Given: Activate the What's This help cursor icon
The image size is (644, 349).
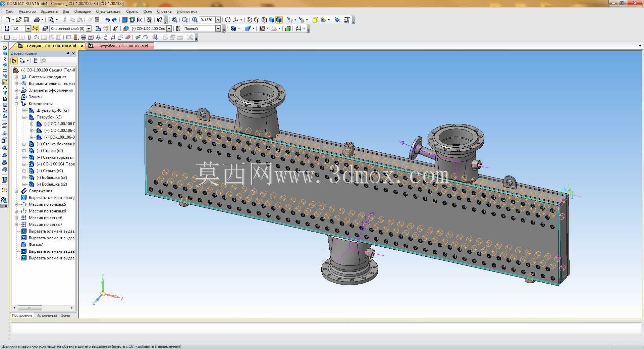Looking at the screenshot, I should 160,20.
